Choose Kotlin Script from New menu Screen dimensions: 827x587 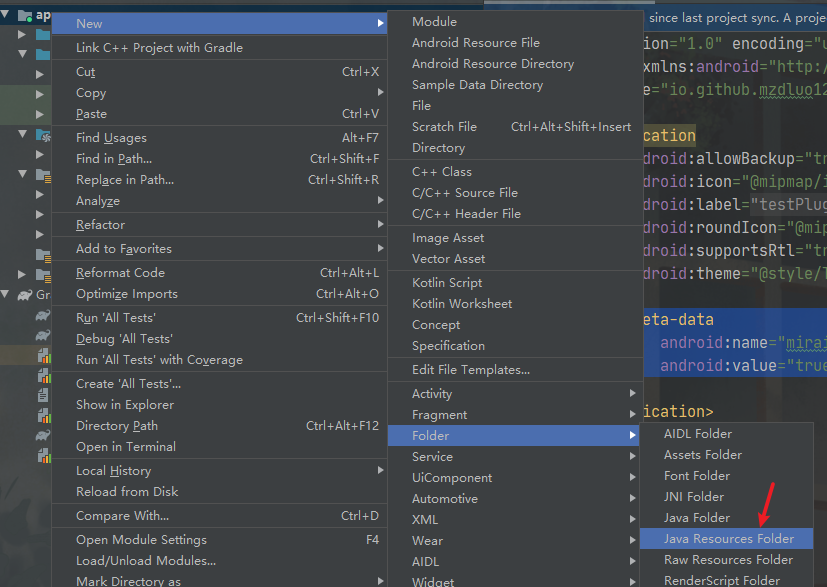click(x=447, y=283)
